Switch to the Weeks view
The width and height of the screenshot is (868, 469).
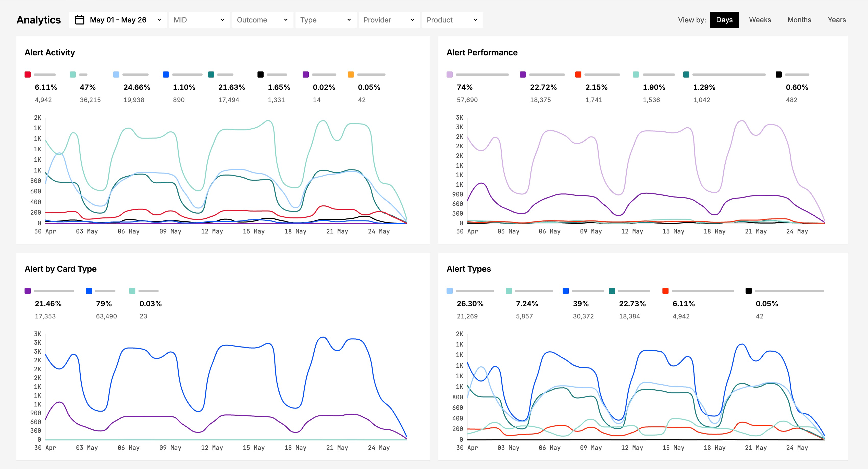(x=760, y=20)
